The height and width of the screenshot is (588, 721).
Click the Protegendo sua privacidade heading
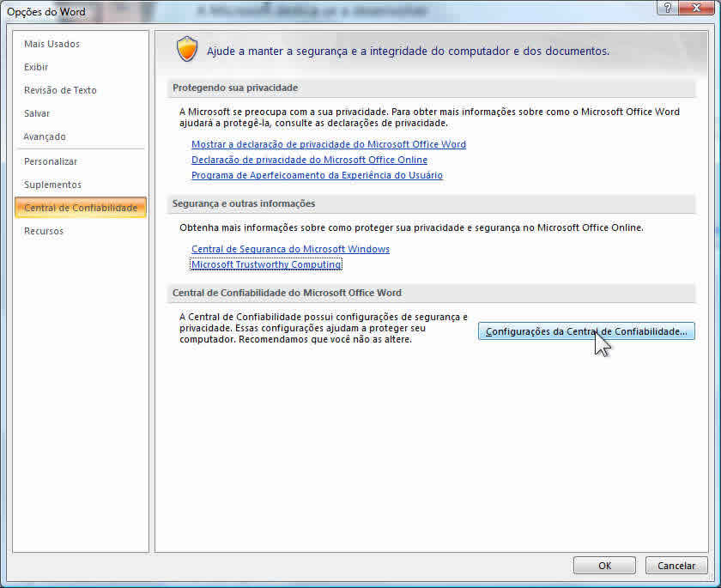(x=235, y=88)
